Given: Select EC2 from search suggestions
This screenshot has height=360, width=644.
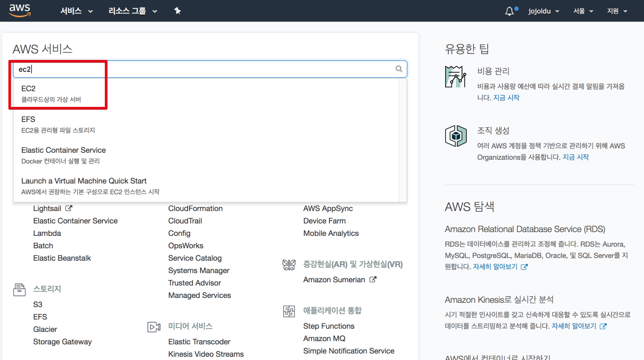Looking at the screenshot, I should tap(206, 93).
